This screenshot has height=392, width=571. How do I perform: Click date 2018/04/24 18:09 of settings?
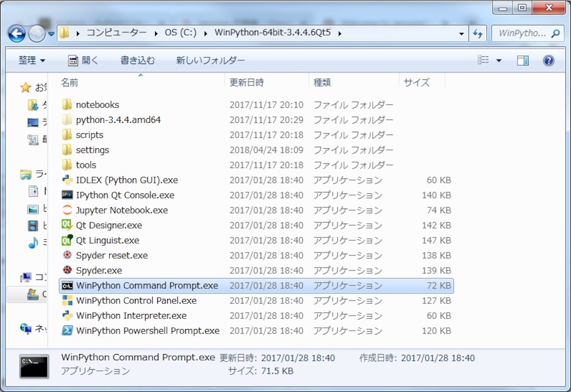tap(266, 150)
